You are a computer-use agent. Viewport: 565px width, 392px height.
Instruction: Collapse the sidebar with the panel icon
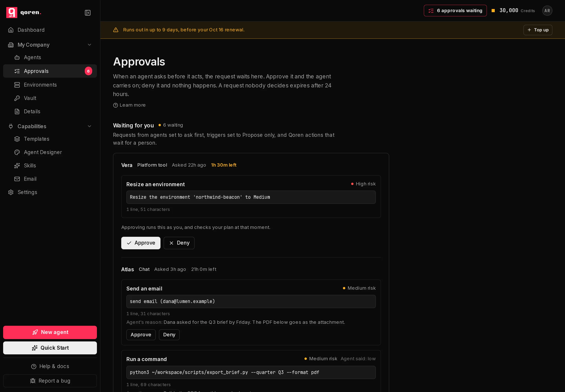tap(87, 13)
